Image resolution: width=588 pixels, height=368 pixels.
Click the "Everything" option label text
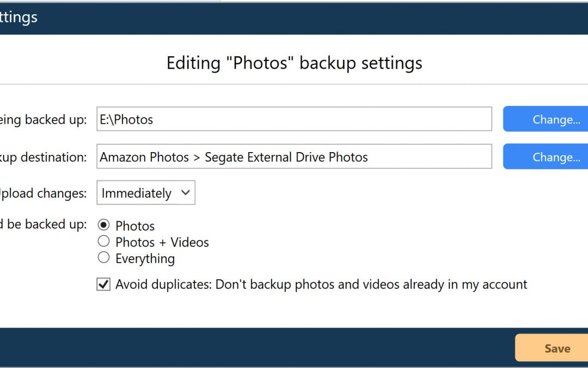click(145, 258)
